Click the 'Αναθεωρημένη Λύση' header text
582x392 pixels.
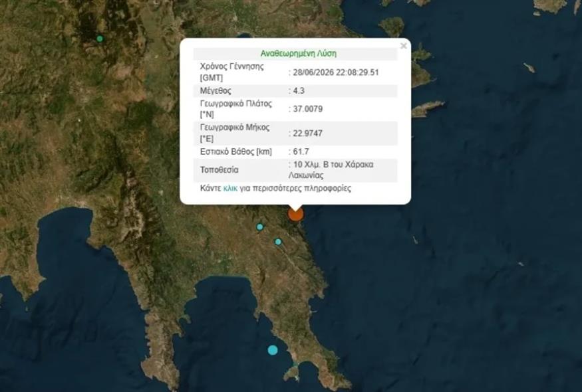point(299,53)
